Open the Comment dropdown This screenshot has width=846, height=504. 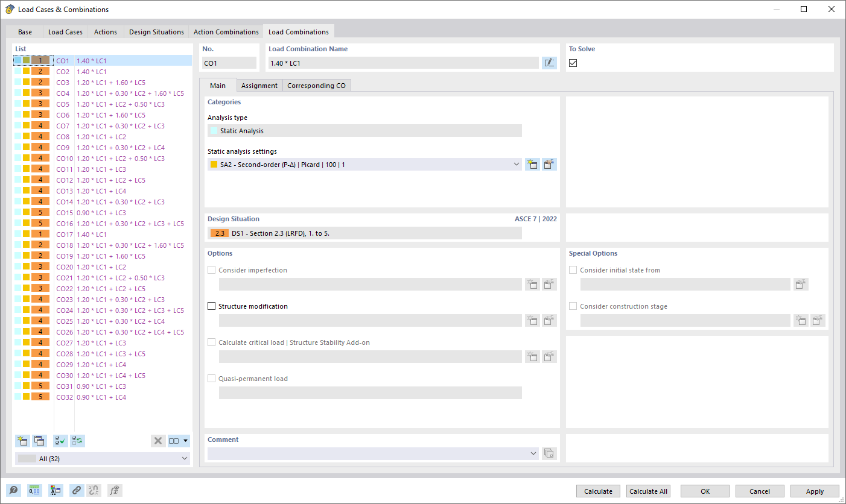coord(533,453)
